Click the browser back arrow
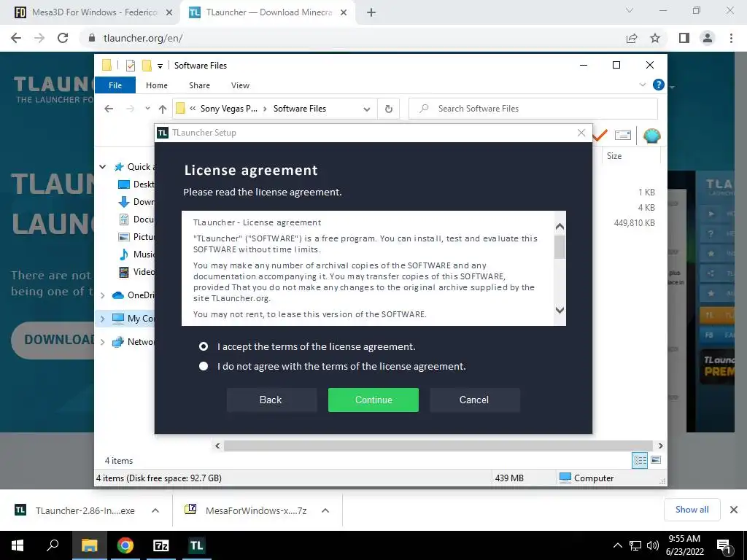The height and width of the screenshot is (560, 747). [16, 38]
